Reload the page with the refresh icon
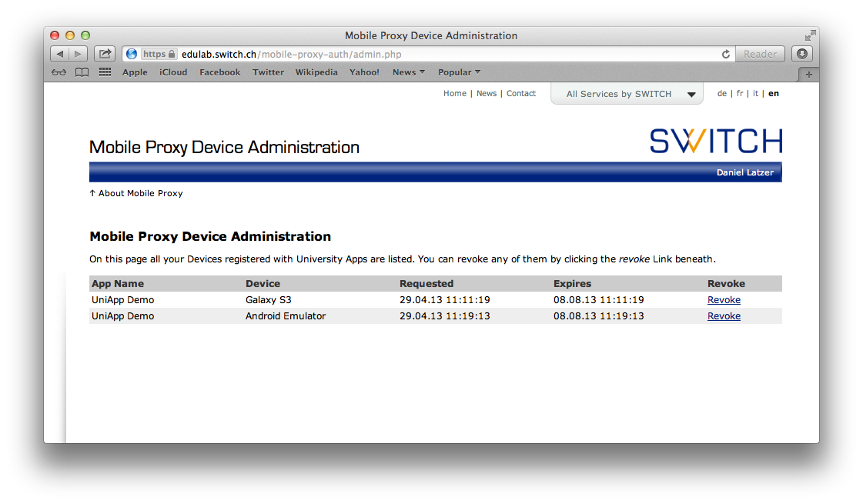863x504 pixels. click(x=726, y=54)
